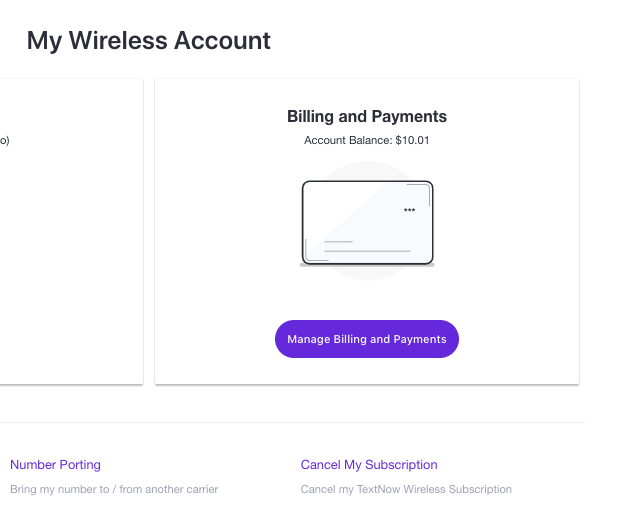The width and height of the screenshot is (626, 529).
Task: Click the cut-off 'o)' text on left card
Action: (x=4, y=141)
